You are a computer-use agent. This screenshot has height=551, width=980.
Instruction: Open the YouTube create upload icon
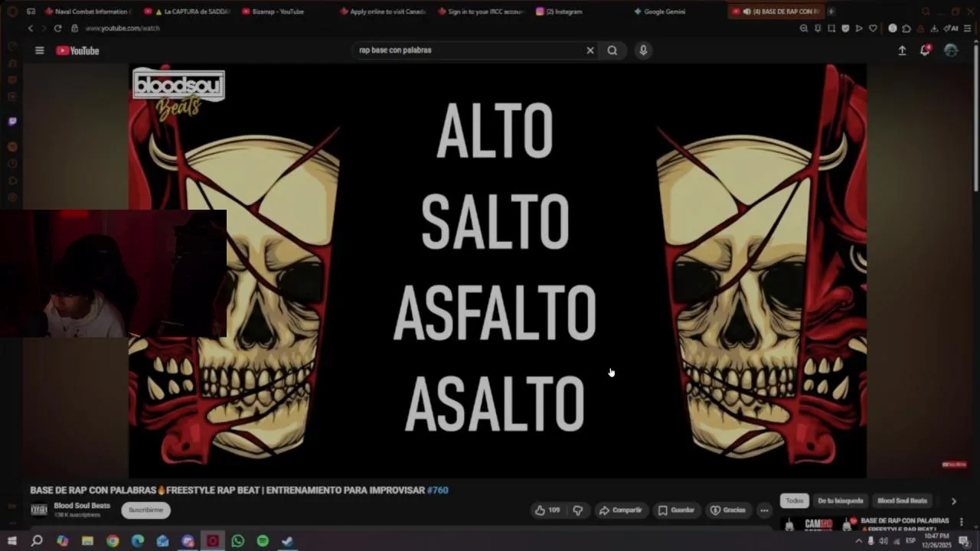click(x=902, y=51)
